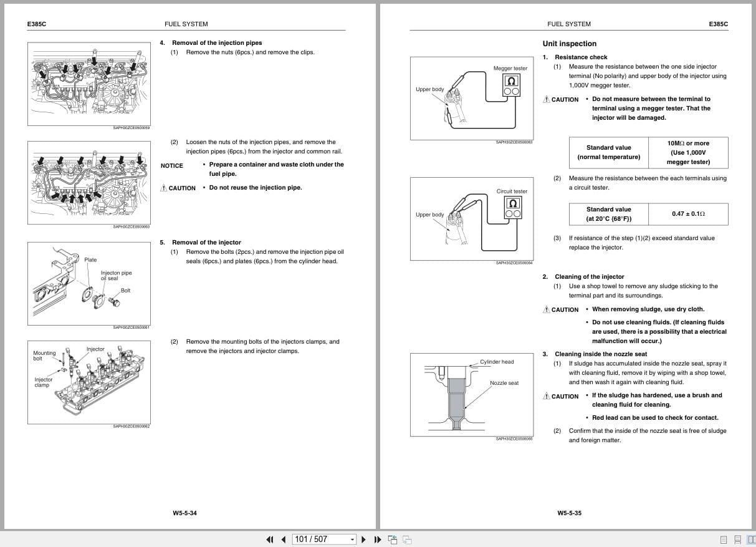The height and width of the screenshot is (547, 756).
Task: Click the injector clamp mounting bolt diagram
Action: click(x=89, y=382)
